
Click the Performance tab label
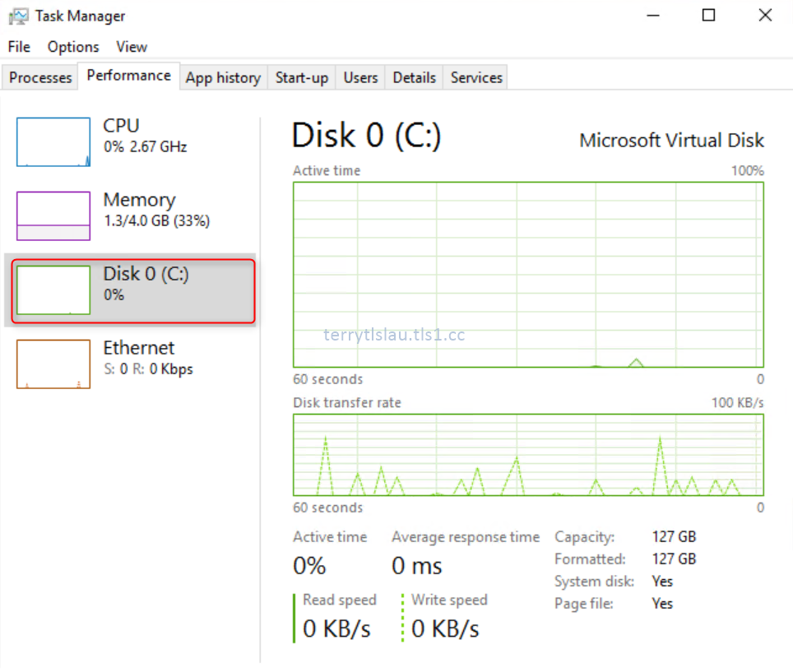[x=128, y=76]
